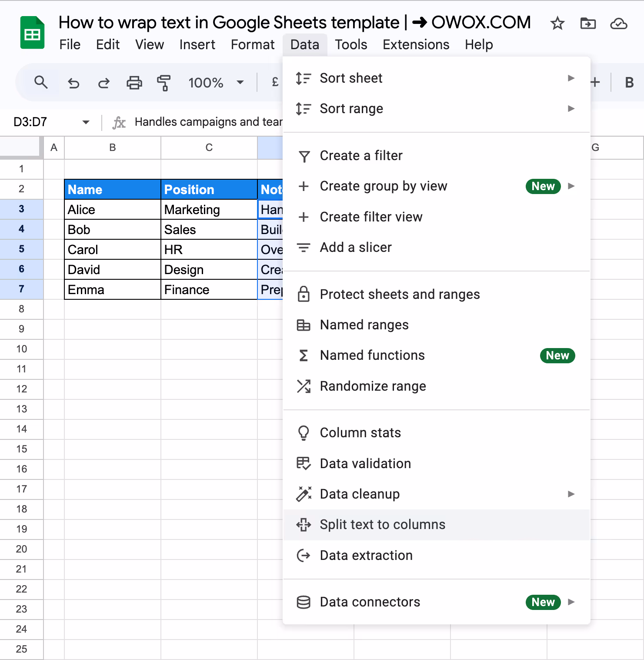The image size is (644, 660).
Task: Select column C header
Action: tap(209, 147)
